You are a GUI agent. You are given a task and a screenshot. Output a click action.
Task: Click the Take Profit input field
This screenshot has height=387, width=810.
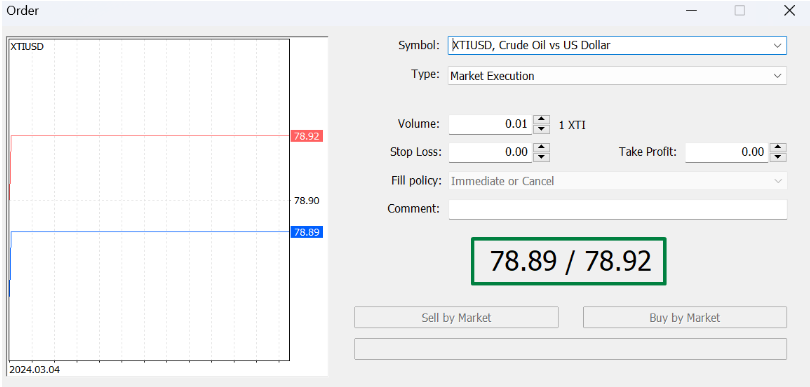(x=726, y=152)
